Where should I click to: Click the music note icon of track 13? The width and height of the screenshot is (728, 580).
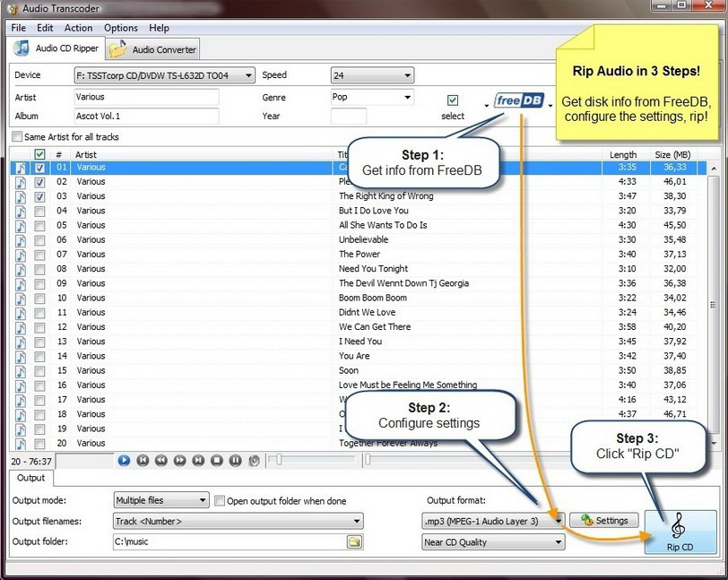(x=21, y=342)
